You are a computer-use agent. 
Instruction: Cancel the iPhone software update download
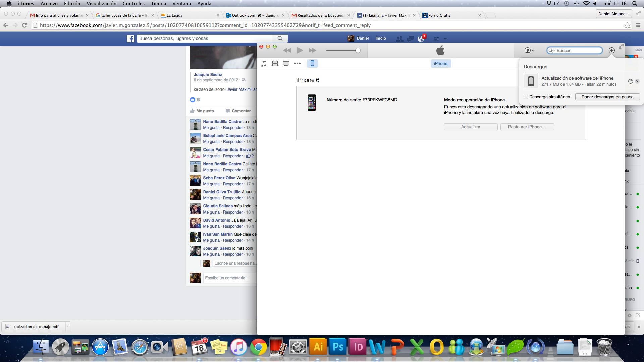[637, 81]
